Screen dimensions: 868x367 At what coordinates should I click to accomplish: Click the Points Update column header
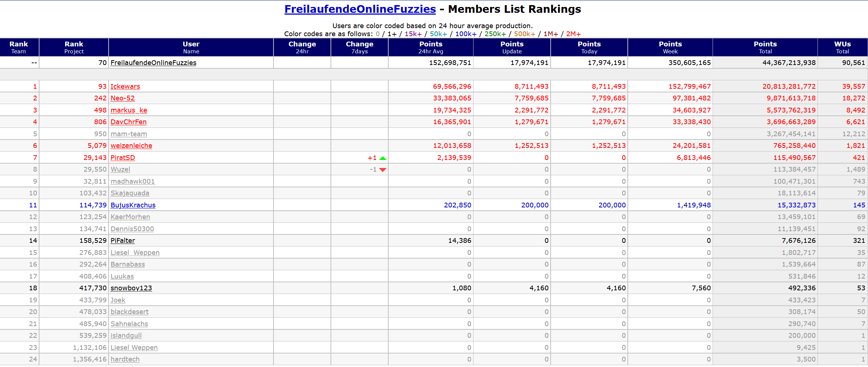(512, 47)
